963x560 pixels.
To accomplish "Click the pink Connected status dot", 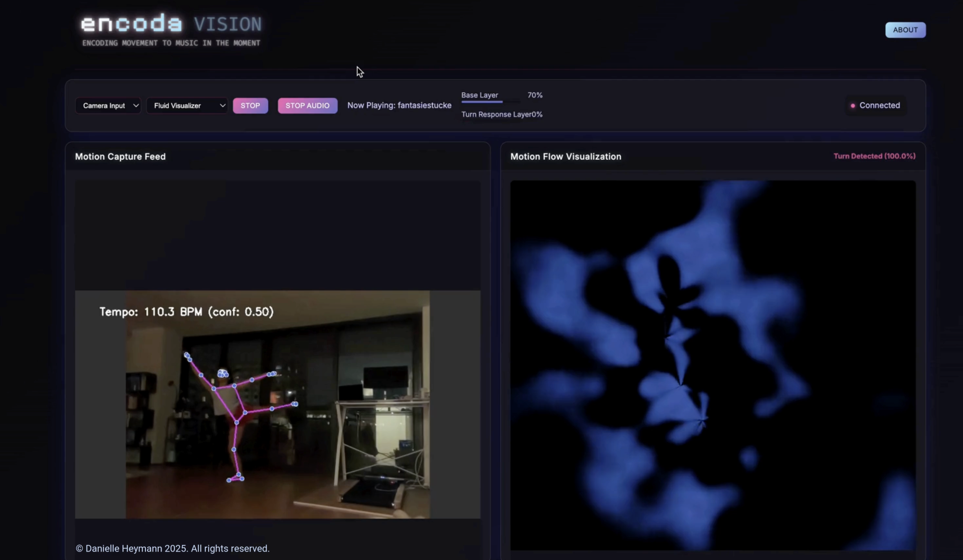I will (x=853, y=105).
